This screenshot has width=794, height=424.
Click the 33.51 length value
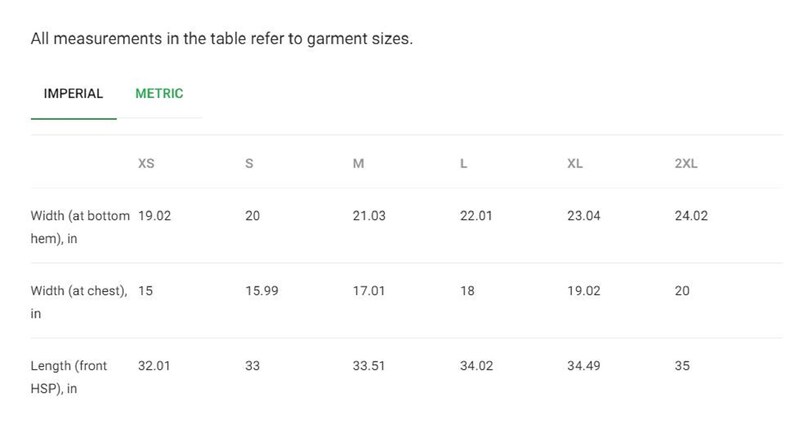(x=369, y=366)
